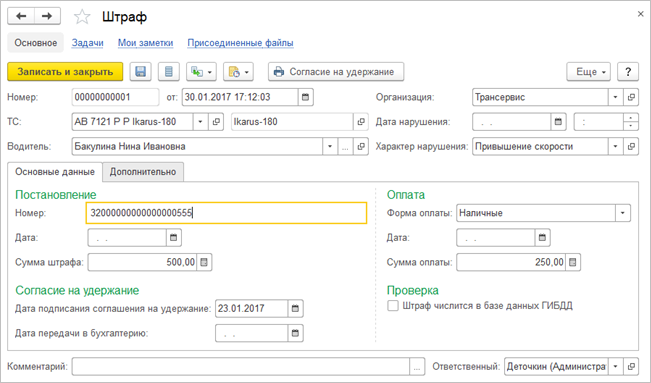Click the date field 23.01.2017
This screenshot has width=651, height=383.
click(251, 308)
